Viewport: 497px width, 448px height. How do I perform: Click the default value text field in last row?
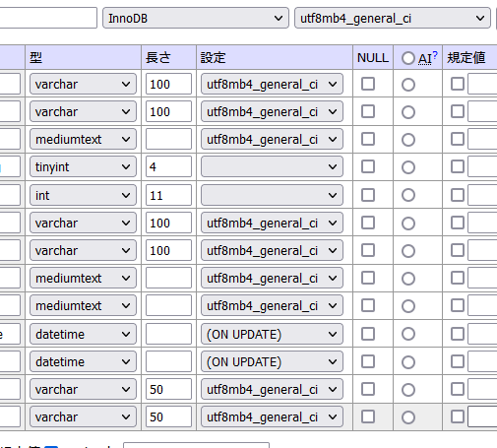(482, 416)
